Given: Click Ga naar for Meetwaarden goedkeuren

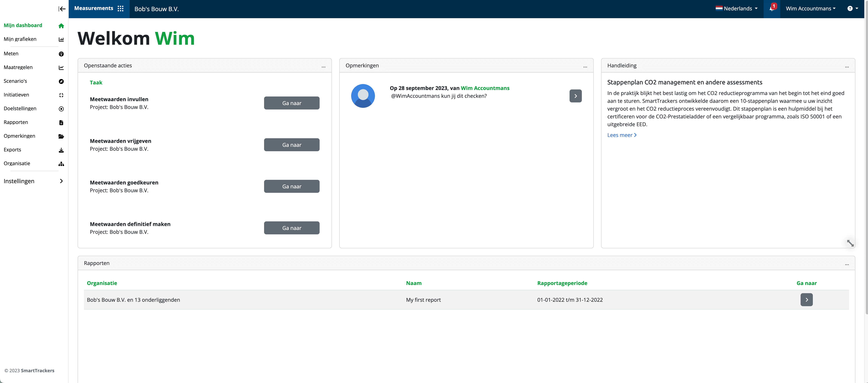Looking at the screenshot, I should click(x=291, y=186).
